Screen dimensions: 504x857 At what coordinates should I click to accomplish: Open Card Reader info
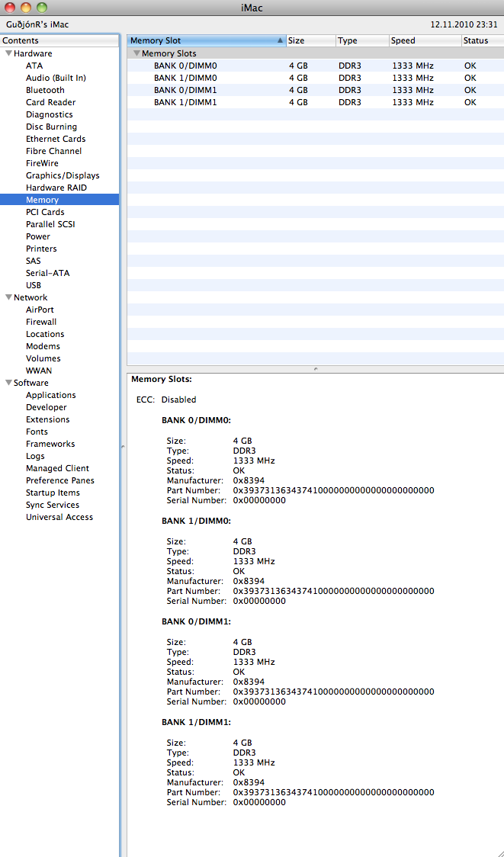point(51,102)
